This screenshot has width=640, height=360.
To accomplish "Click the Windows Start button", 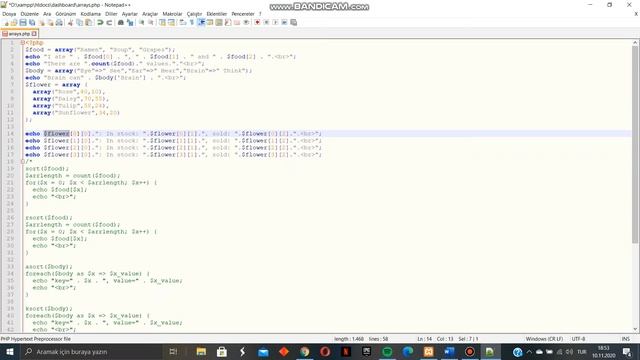I will [x=9, y=352].
